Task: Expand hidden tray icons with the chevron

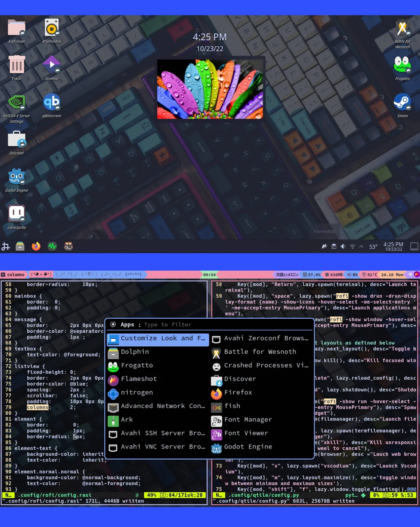Action: tap(361, 246)
